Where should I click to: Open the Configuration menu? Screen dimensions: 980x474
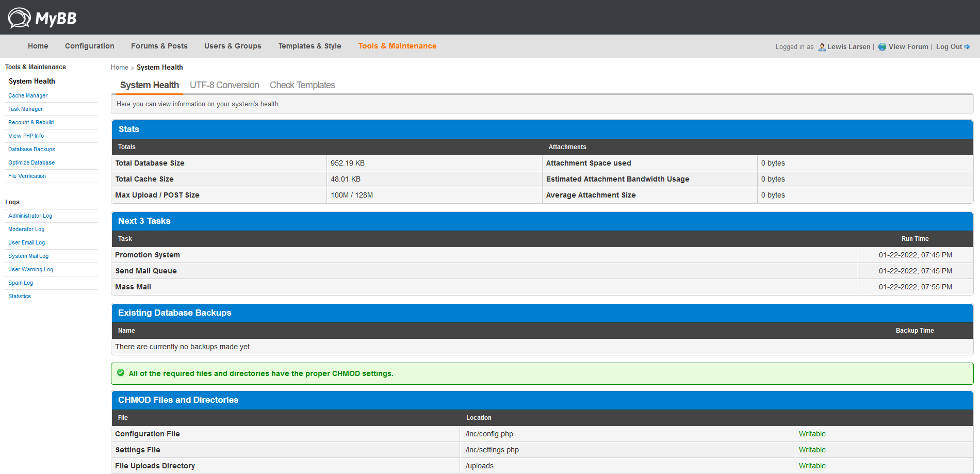(89, 46)
